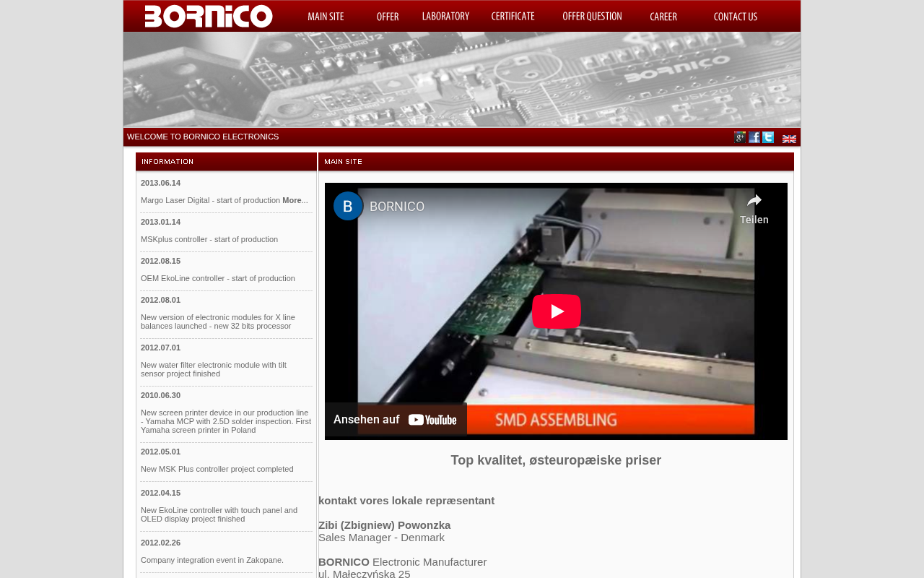This screenshot has height=578, width=924.
Task: Open the Main Site menu item
Action: [326, 17]
